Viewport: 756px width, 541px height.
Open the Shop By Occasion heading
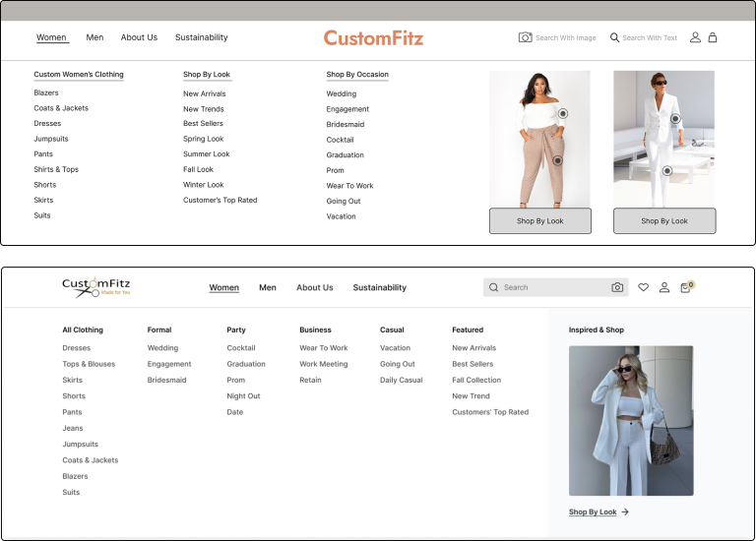click(x=357, y=74)
